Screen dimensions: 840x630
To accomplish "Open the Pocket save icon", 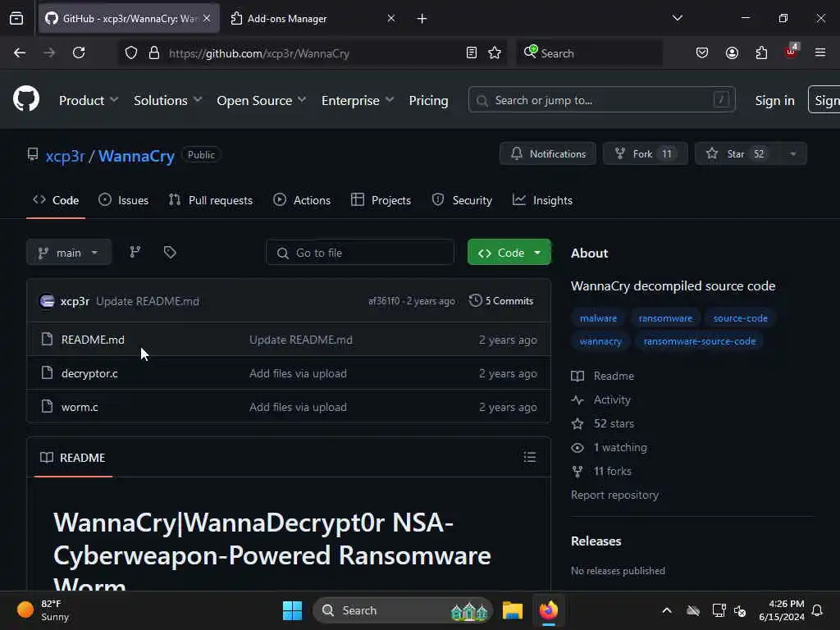I will coord(702,53).
